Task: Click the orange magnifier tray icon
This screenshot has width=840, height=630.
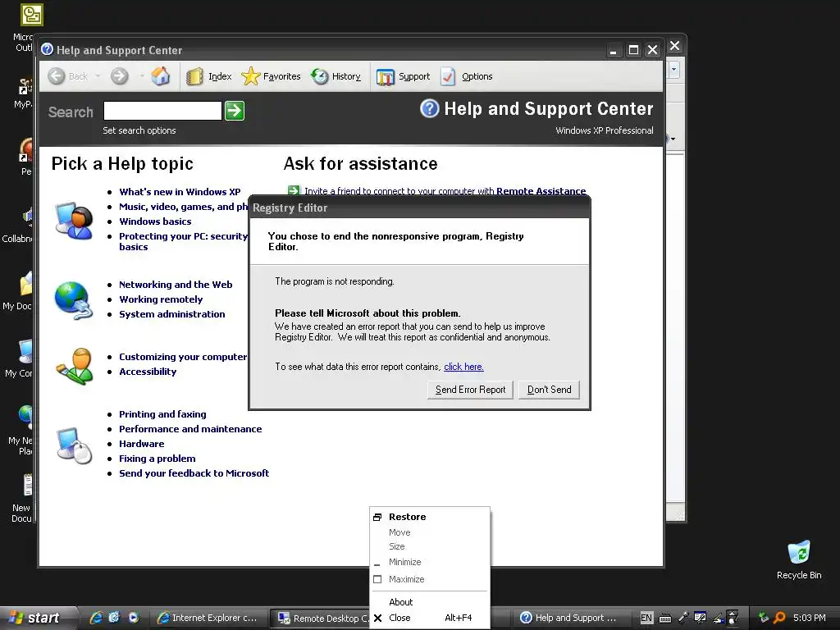Action: coord(779,618)
